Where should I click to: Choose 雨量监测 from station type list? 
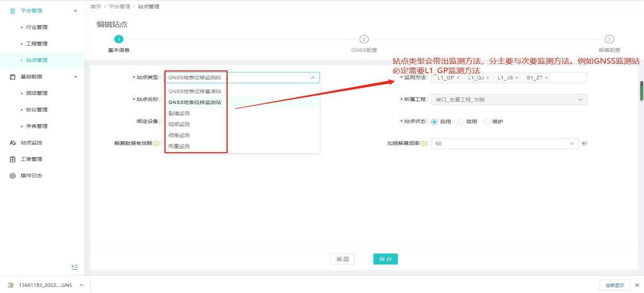tap(179, 146)
